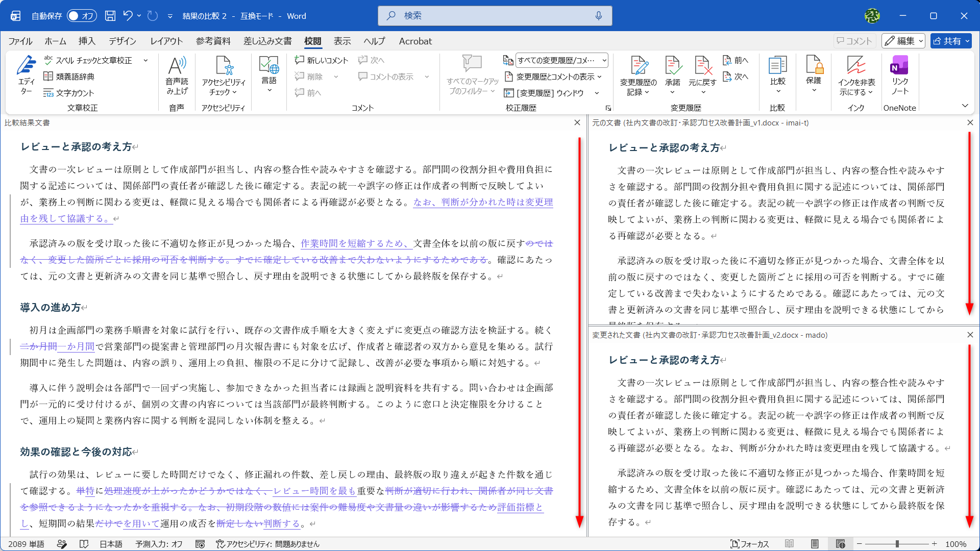Accept the change (承諾)
Viewport: 980px width, 551px height.
(x=672, y=75)
